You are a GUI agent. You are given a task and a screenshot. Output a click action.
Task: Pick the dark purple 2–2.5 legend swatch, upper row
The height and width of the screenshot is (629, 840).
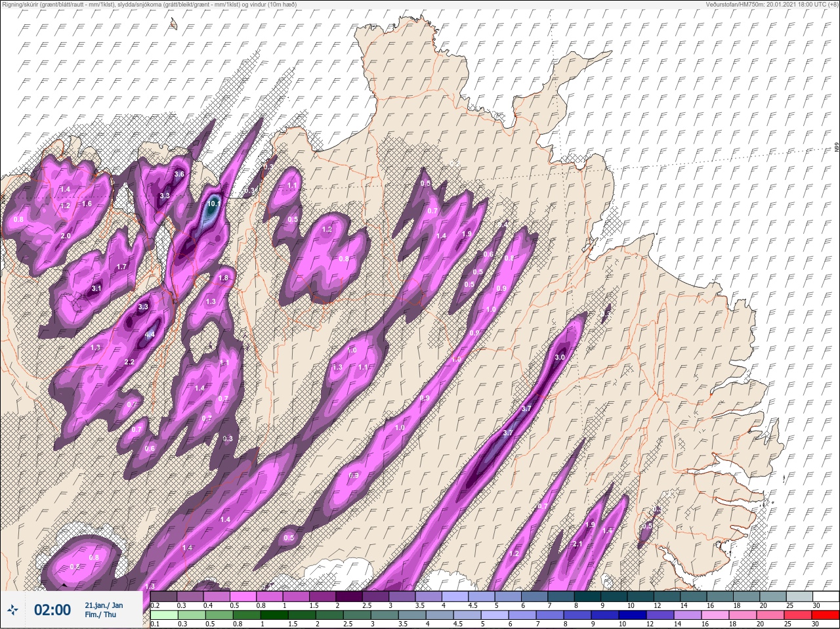tap(349, 597)
